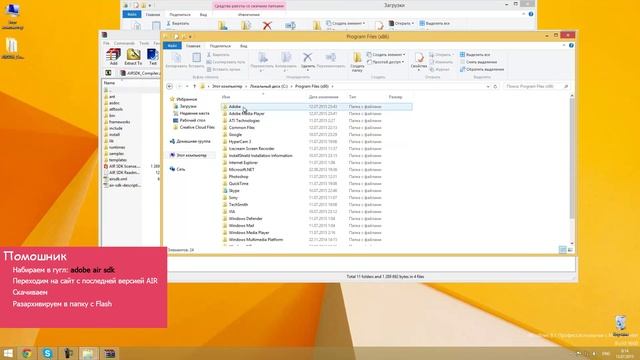Select This PC in navigation pane

[x=191, y=156]
